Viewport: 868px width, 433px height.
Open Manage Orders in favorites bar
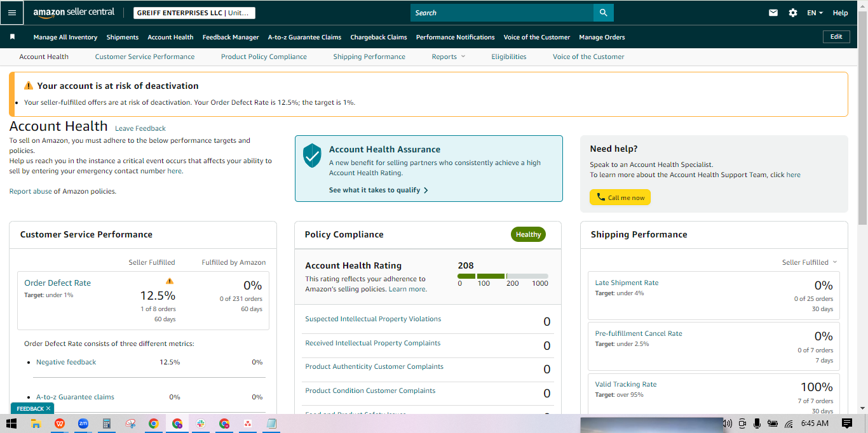(x=602, y=37)
